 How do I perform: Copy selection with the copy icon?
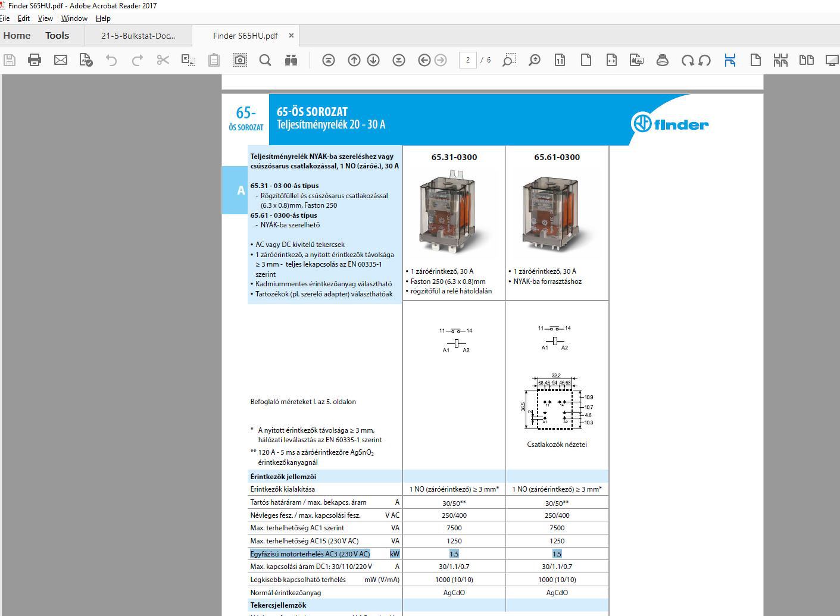(189, 60)
